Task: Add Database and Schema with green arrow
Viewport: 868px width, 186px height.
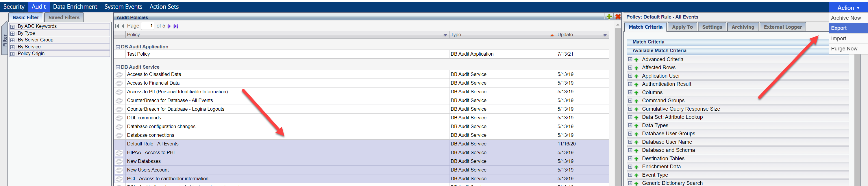Action: pos(636,151)
